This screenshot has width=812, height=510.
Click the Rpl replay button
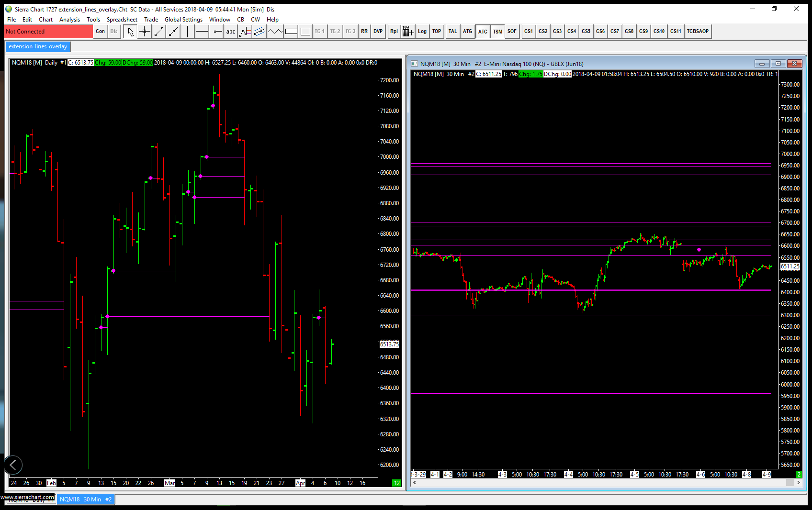tap(394, 32)
